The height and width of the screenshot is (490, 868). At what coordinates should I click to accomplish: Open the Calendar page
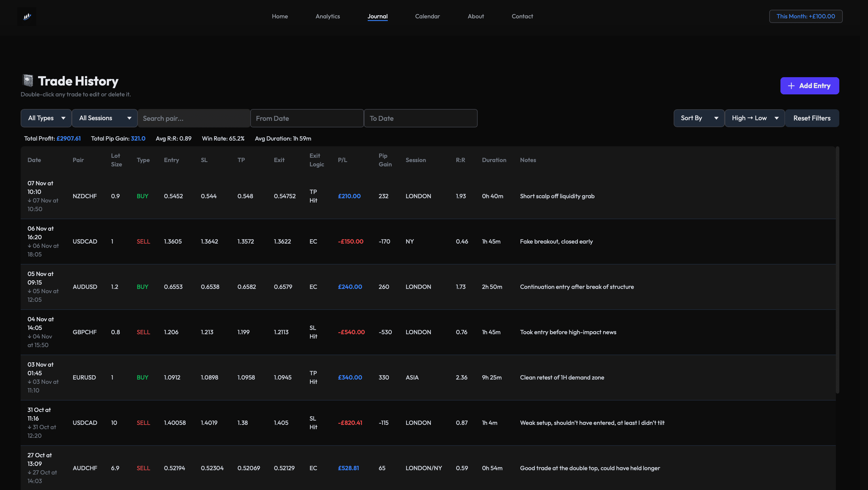pyautogui.click(x=427, y=16)
